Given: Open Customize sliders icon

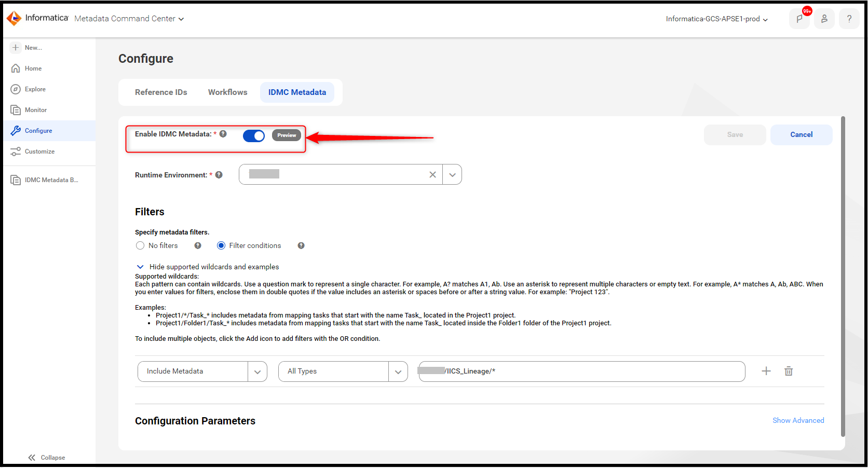Looking at the screenshot, I should [16, 152].
